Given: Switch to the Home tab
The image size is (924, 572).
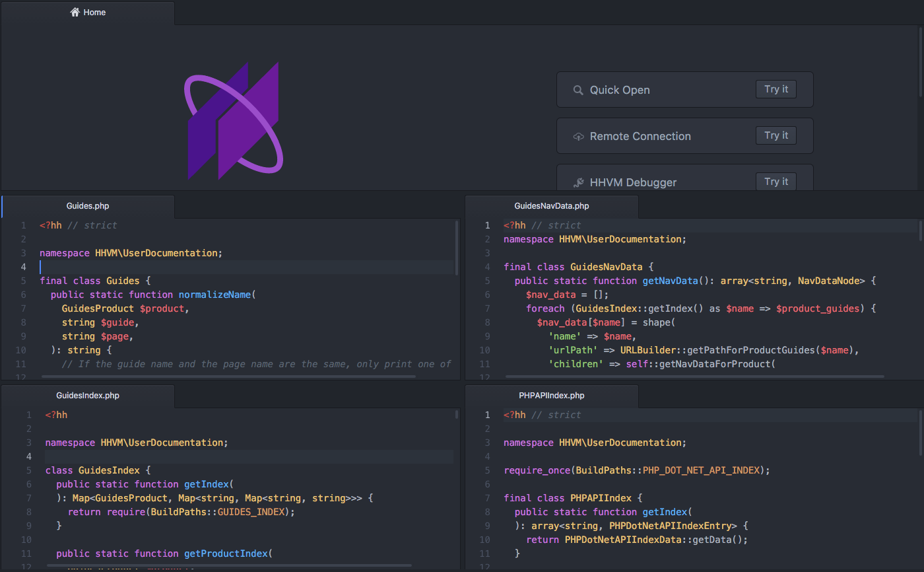Looking at the screenshot, I should coord(88,13).
